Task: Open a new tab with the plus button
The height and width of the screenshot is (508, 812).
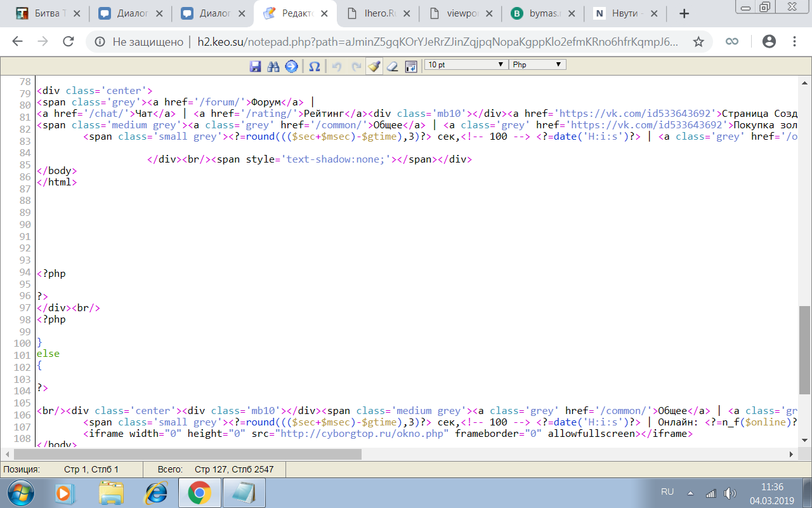Action: tap(684, 13)
